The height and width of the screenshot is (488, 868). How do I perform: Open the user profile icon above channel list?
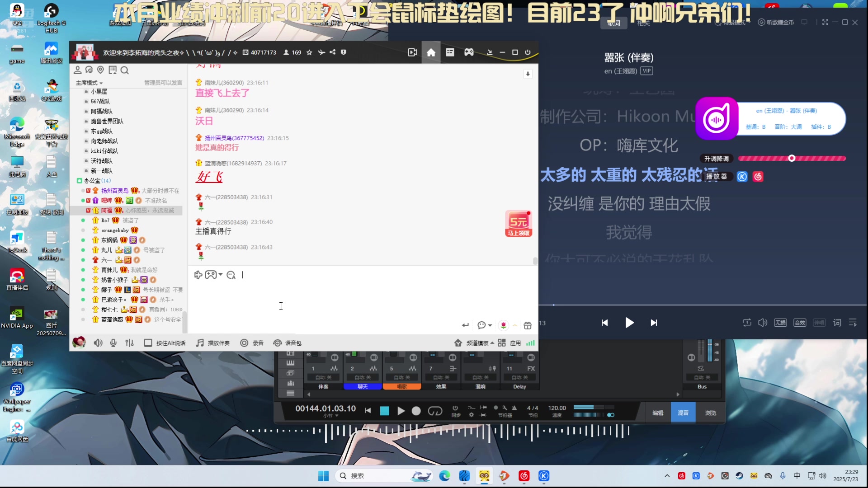pos(78,70)
